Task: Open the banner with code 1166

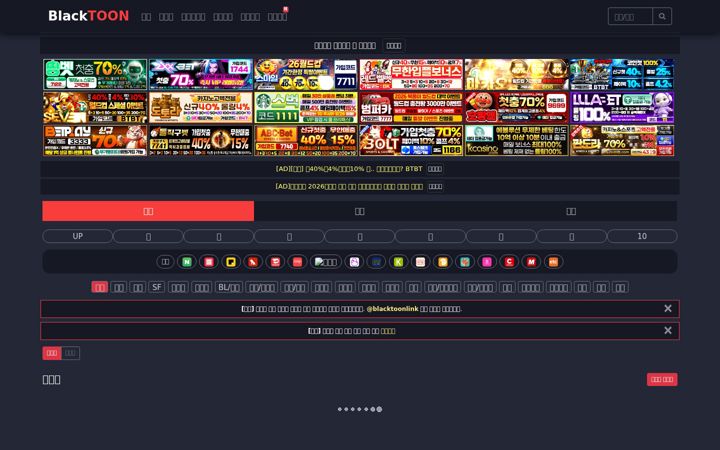Action: (411, 141)
